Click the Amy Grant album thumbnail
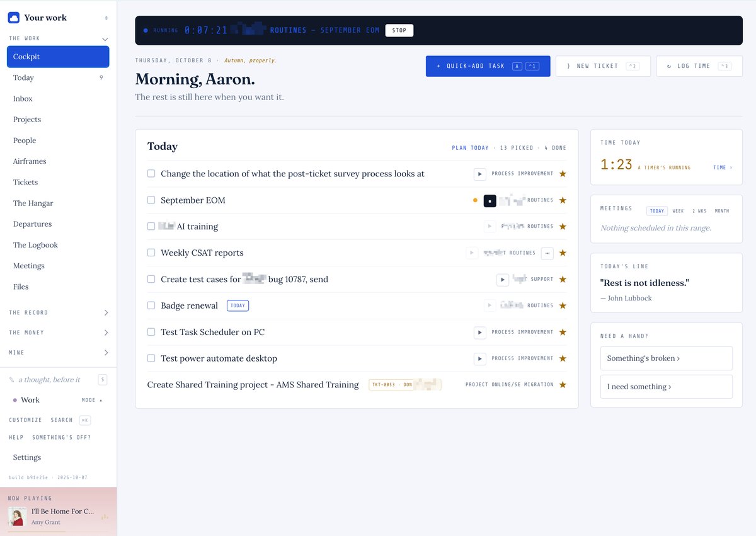This screenshot has height=536, width=756. [x=17, y=516]
